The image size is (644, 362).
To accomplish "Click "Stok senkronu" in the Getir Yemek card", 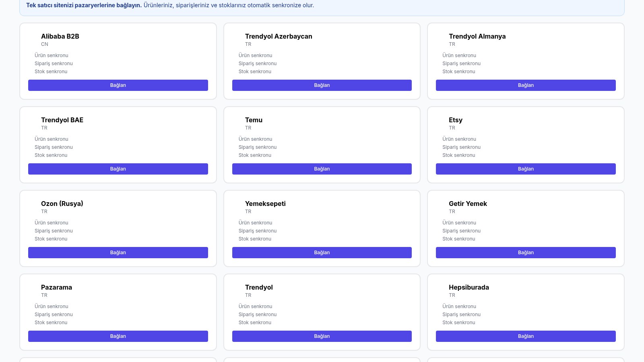I will pyautogui.click(x=459, y=239).
